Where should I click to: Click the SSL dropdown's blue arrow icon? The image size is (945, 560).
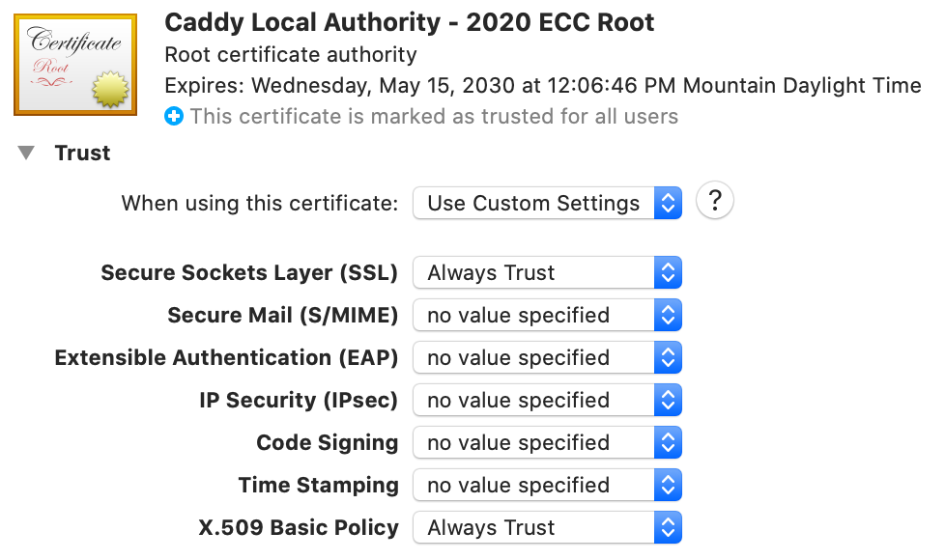(x=669, y=272)
